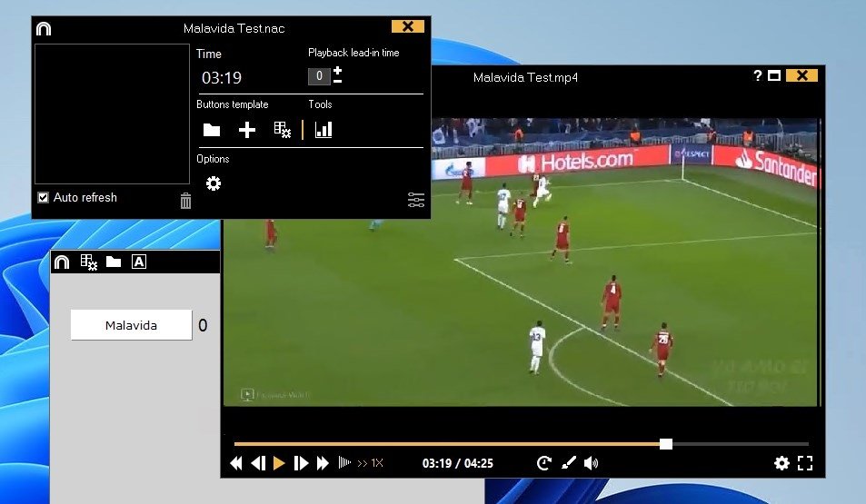
Task: Click the video seek bar handle
Action: [x=666, y=444]
